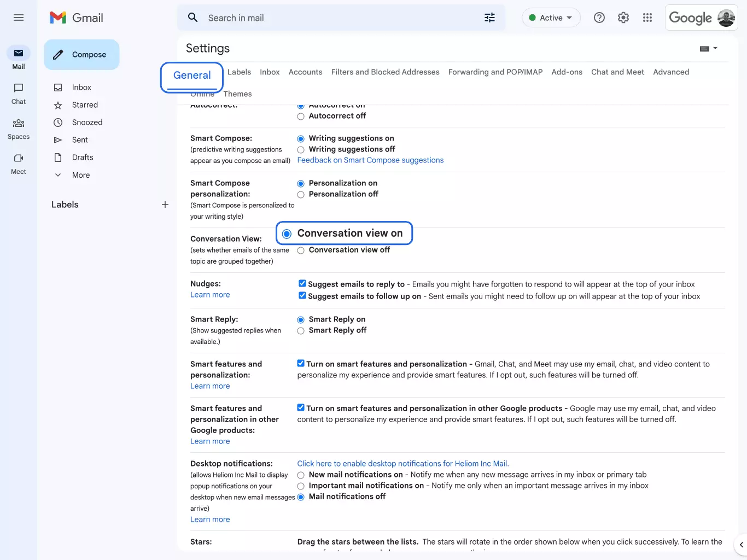The height and width of the screenshot is (560, 747).
Task: Open the Filters and Blocked Addresses tab
Action: pos(385,72)
